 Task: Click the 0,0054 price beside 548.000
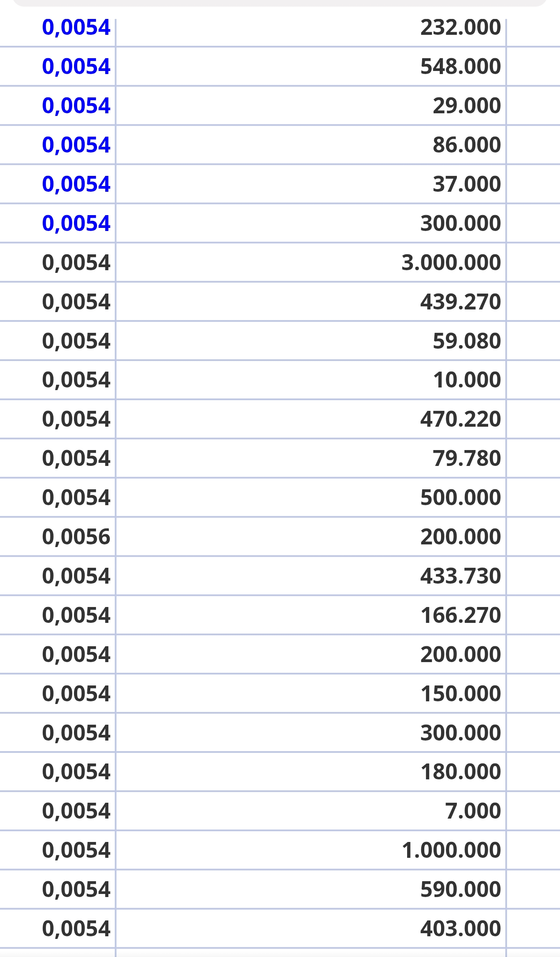(x=76, y=67)
